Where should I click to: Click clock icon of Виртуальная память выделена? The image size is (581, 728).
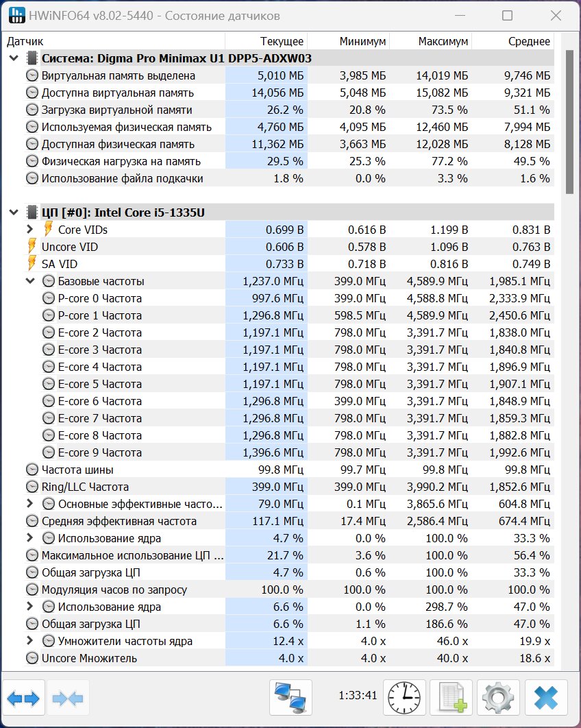tap(32, 75)
